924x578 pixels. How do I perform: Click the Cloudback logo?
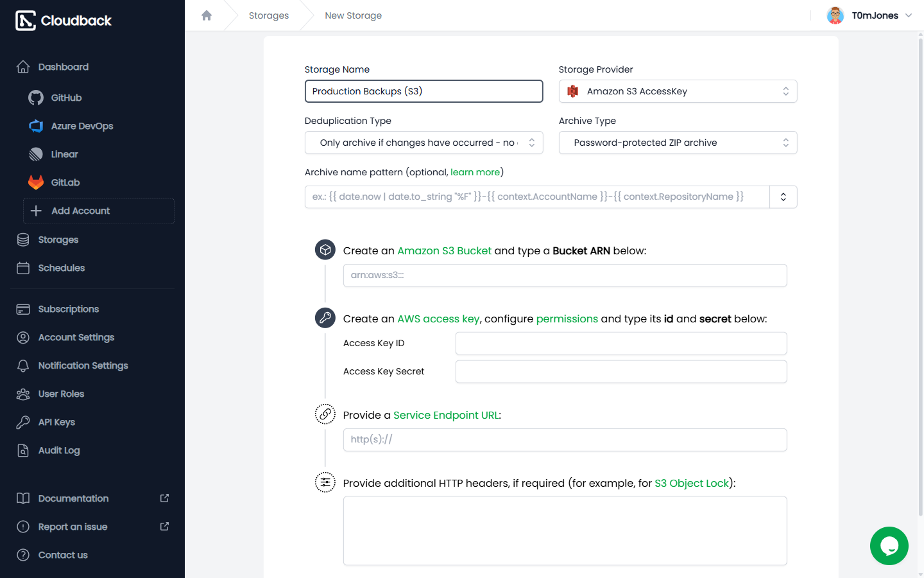[x=64, y=21]
